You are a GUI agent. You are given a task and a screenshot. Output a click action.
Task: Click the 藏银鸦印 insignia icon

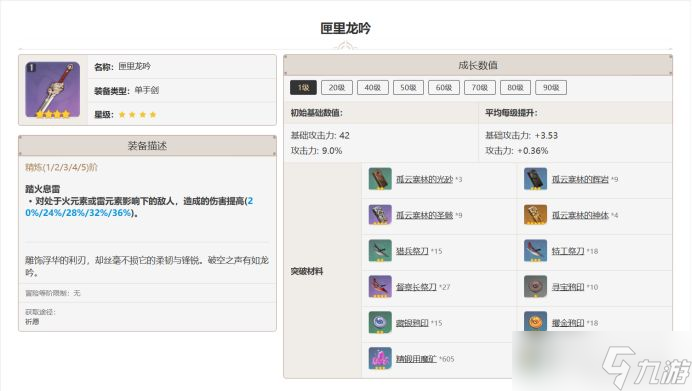click(380, 323)
